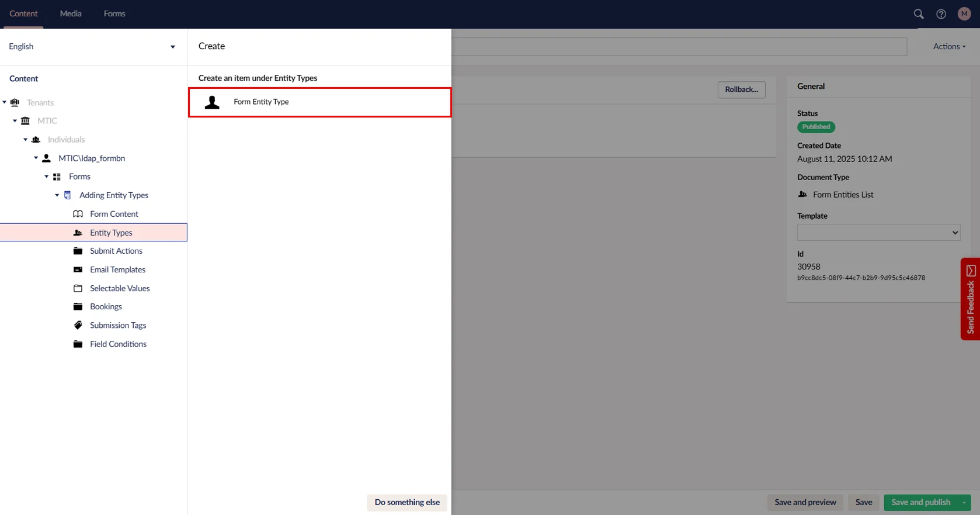The height and width of the screenshot is (515, 980).
Task: Open the Send Feedback side tab
Action: tap(970, 299)
